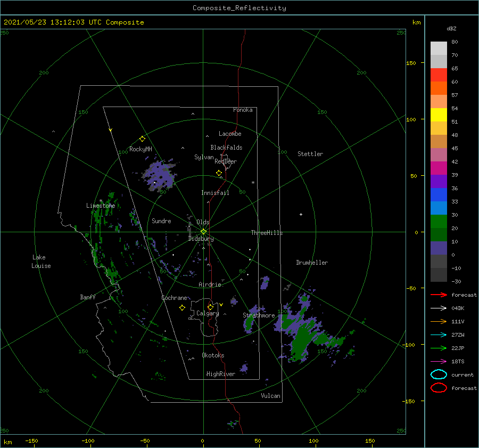
Task: Click the RedDeer city label
Action: pos(226,161)
